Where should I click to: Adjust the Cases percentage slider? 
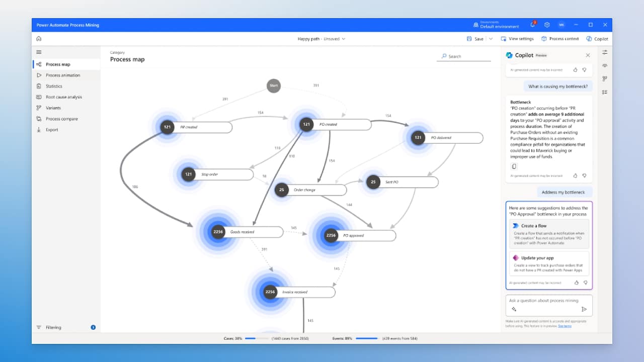[x=258, y=338]
